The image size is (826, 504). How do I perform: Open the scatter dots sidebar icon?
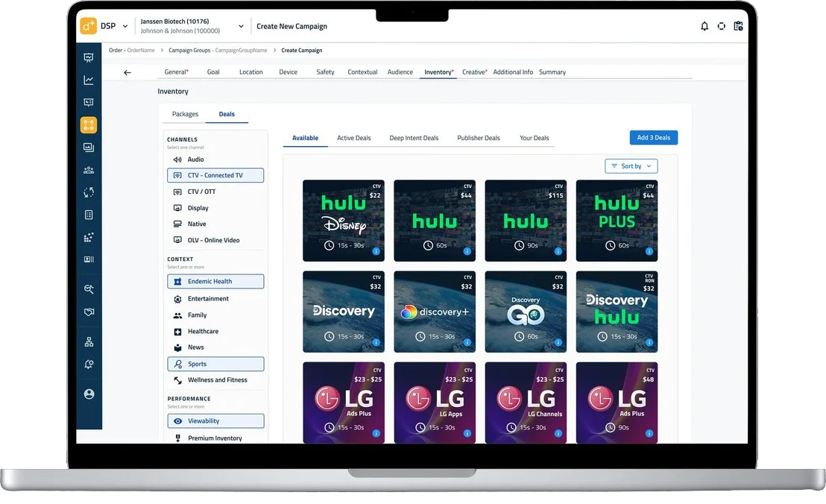click(89, 237)
